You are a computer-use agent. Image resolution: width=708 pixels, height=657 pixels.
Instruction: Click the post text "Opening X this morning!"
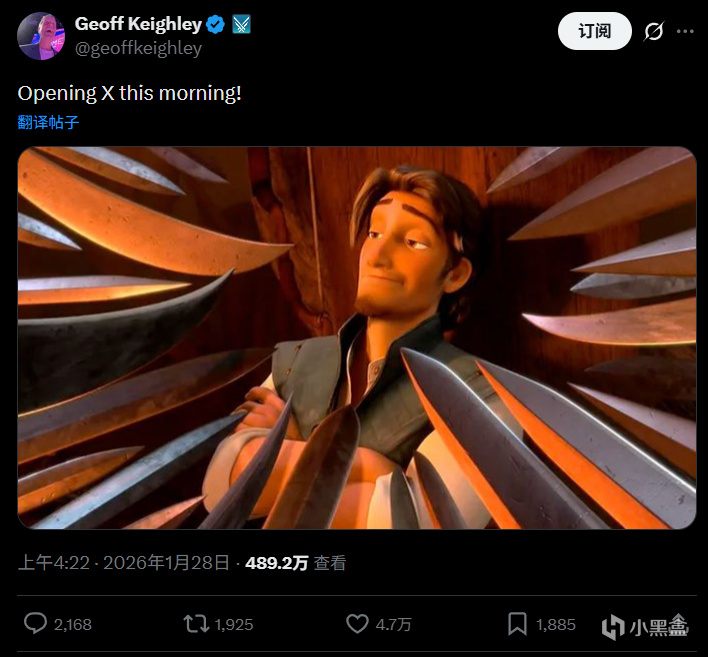130,93
